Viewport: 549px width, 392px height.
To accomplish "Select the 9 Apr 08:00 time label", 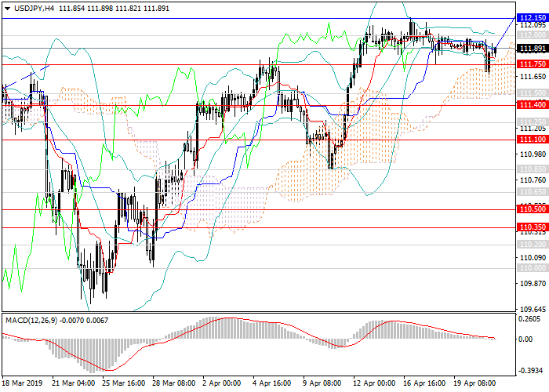I will (x=323, y=383).
